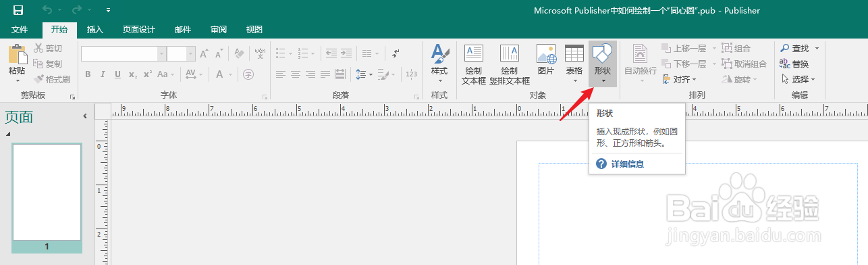This screenshot has height=265, width=868.
Task: Click the Undo arrow icon
Action: [x=47, y=10]
